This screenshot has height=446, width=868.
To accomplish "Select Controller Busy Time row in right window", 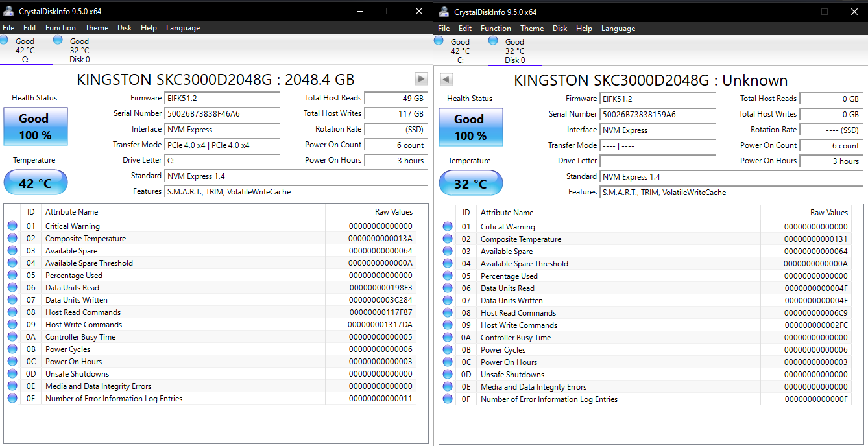I will (x=645, y=338).
